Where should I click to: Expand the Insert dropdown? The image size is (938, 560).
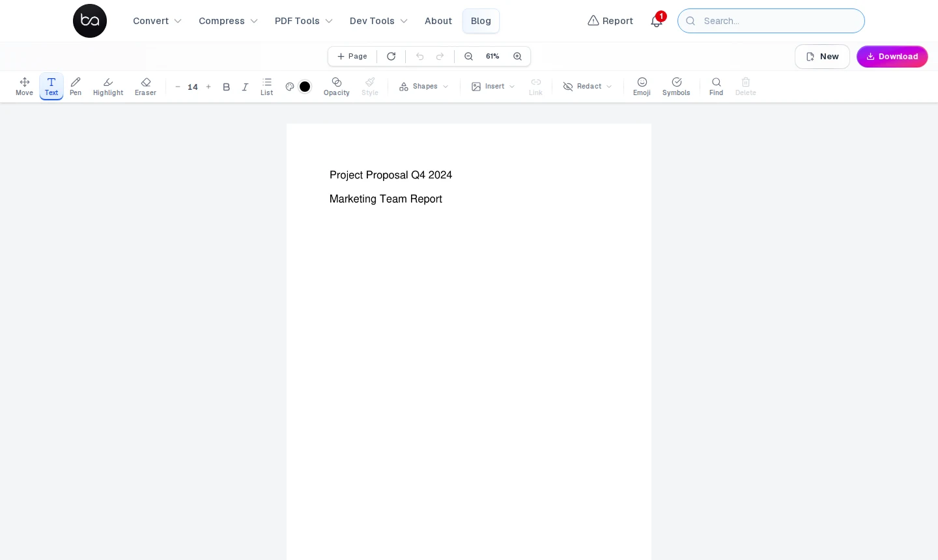494,87
